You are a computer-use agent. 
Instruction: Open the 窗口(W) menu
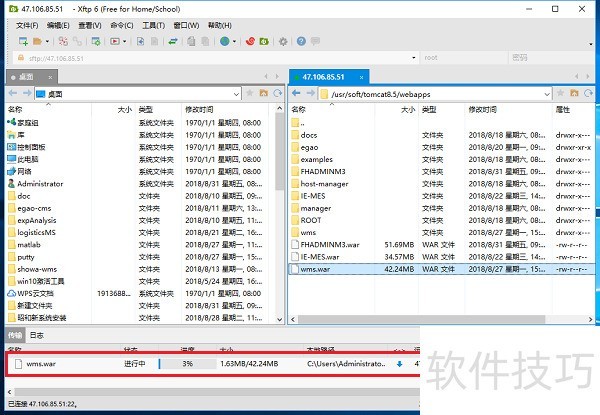tap(186, 26)
